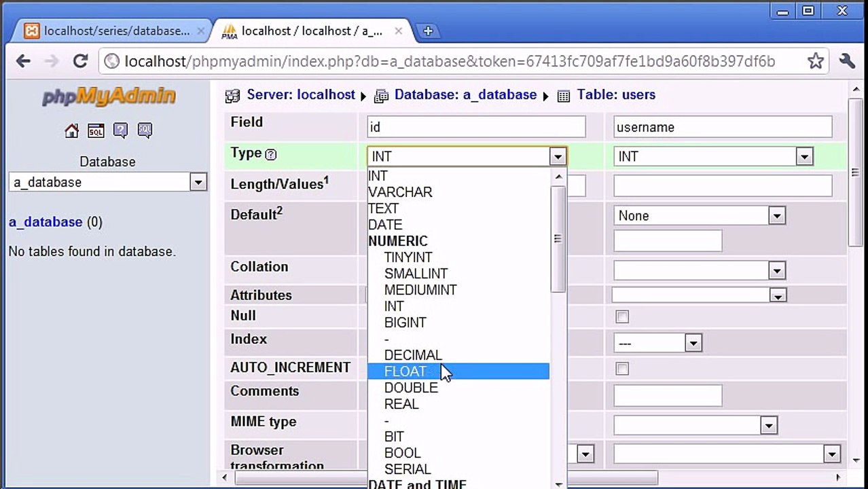Toggle Null checkbox for username field
The image size is (868, 489).
click(622, 316)
